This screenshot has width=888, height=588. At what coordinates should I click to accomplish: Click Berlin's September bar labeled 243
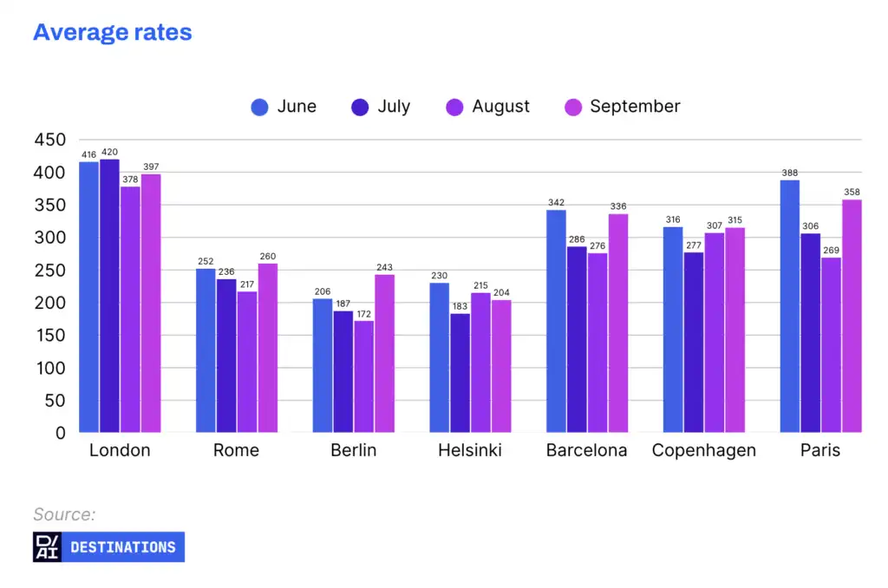click(x=384, y=354)
